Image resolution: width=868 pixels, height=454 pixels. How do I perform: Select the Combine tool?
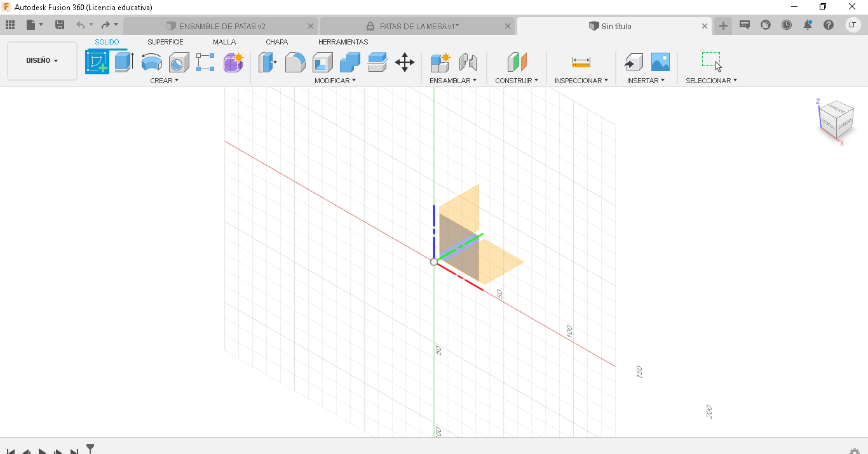[x=350, y=62]
